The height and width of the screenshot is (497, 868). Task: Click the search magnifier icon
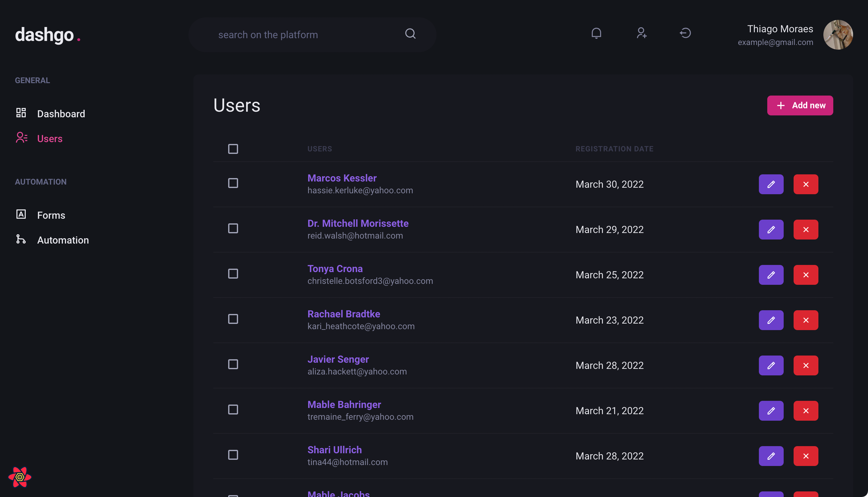click(x=410, y=34)
